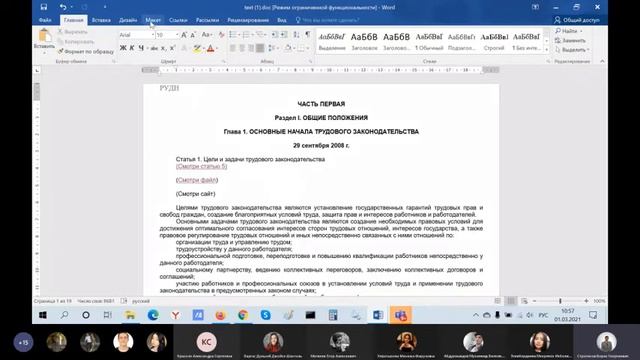This screenshot has height=360, width=640.
Task: Click Replace (Заменить) in editing group
Action: 570,40
